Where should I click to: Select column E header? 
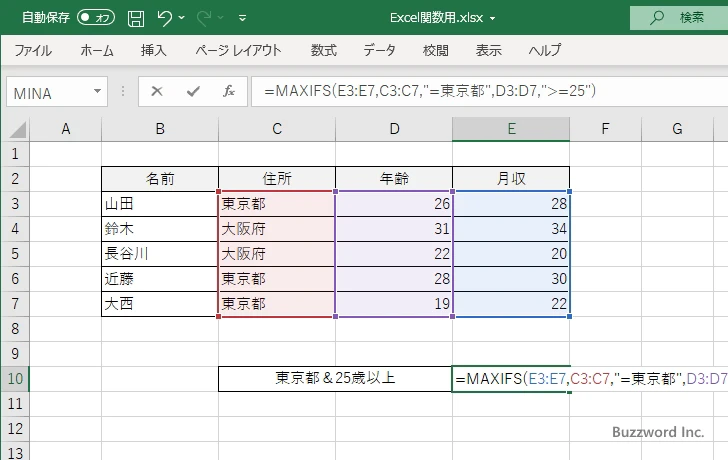[x=511, y=129]
